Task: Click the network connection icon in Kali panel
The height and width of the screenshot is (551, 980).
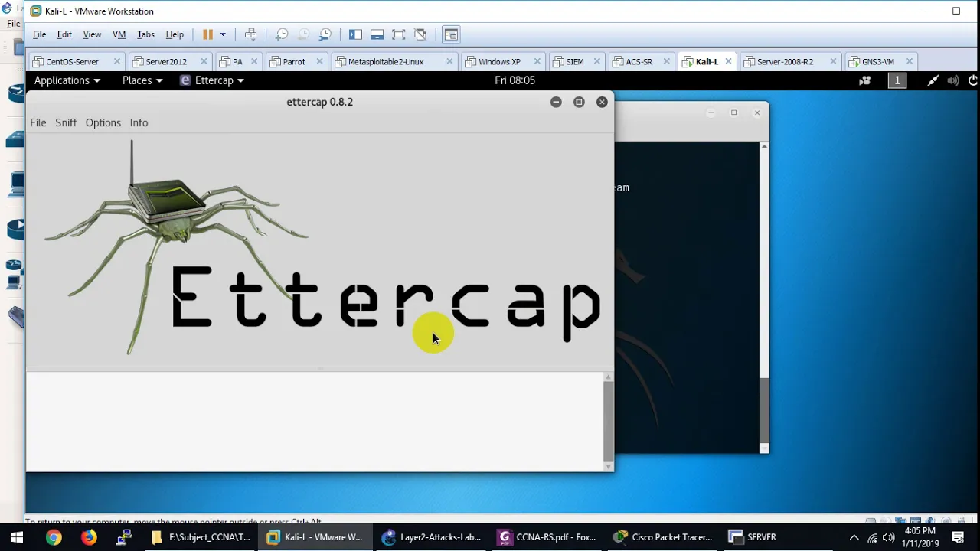Action: 933,80
